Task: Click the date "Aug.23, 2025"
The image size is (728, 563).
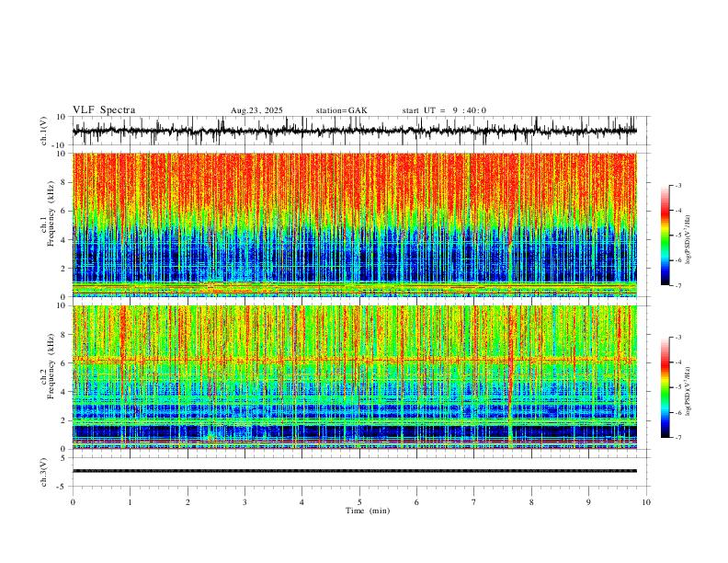Action: [256, 110]
